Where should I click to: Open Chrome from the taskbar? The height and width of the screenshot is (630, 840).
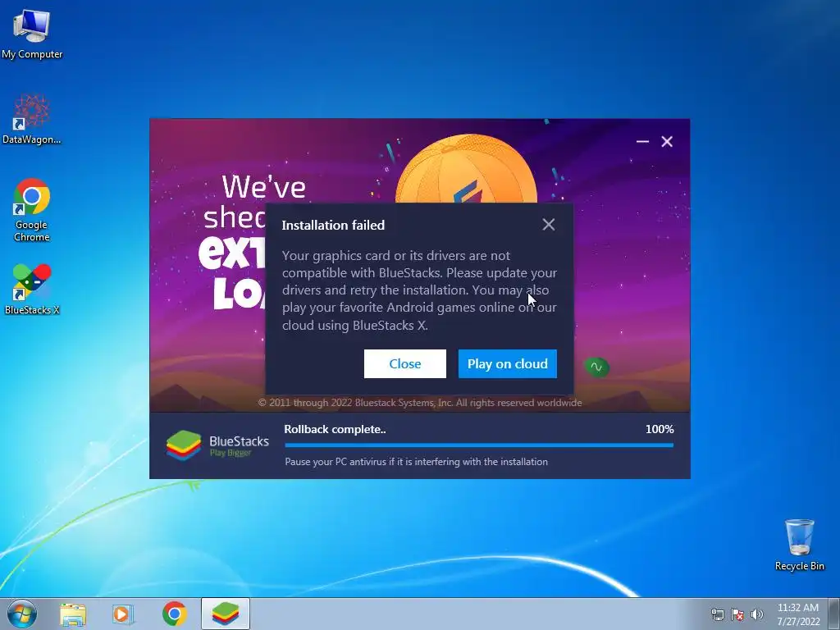pyautogui.click(x=174, y=614)
